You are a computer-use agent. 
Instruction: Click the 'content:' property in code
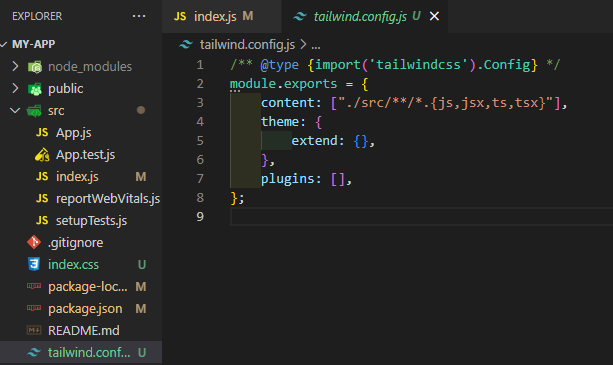pyautogui.click(x=291, y=103)
